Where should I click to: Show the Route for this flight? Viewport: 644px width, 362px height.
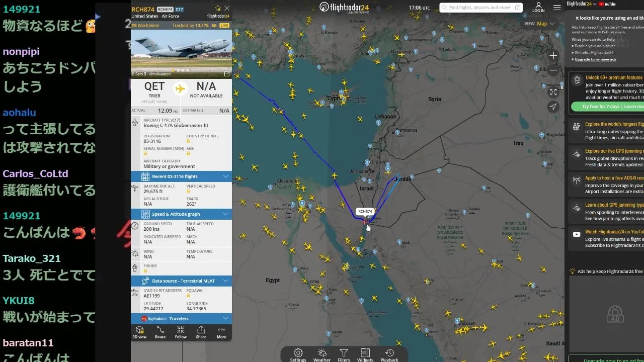pos(160,332)
